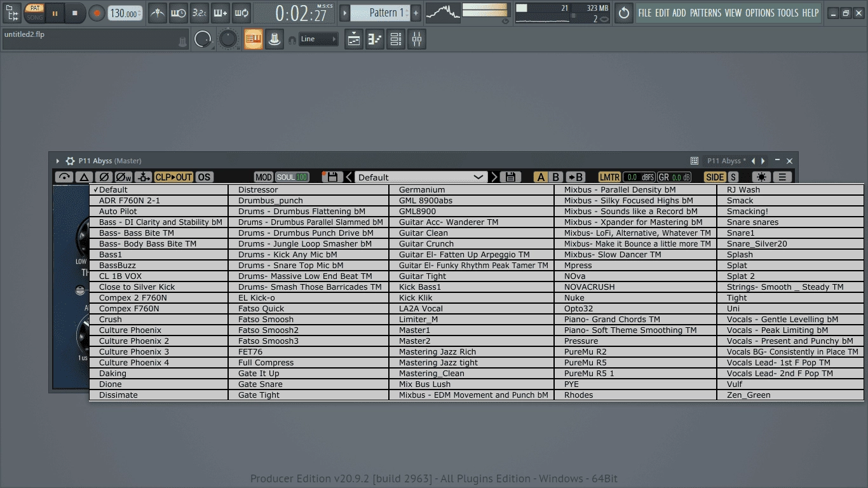Viewport: 868px width, 488px height.
Task: Adjust the main pitch knob
Action: click(227, 39)
